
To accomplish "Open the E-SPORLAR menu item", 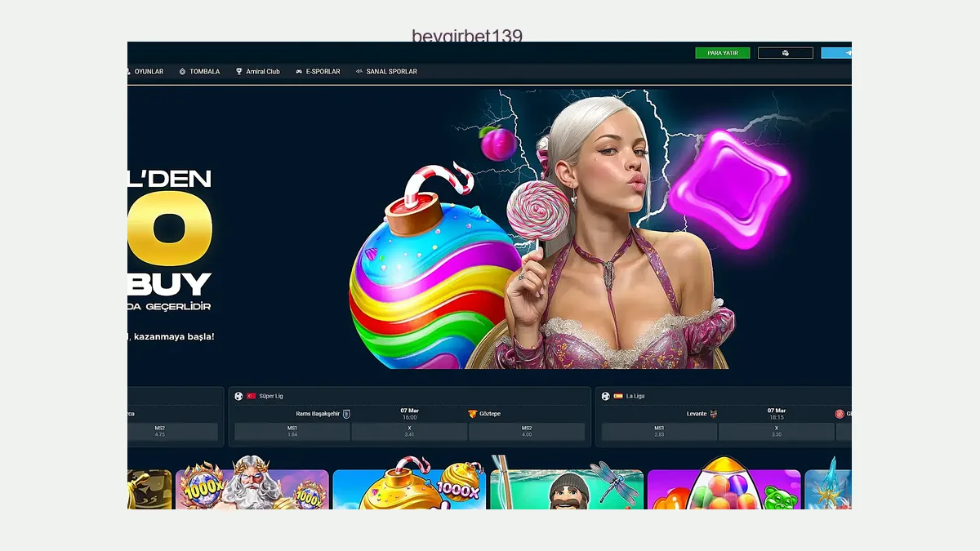I will pos(318,72).
